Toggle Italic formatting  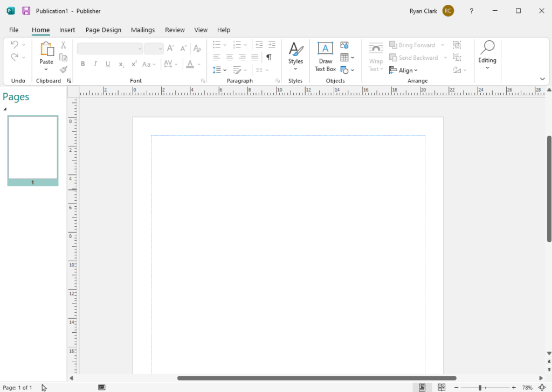pos(95,64)
